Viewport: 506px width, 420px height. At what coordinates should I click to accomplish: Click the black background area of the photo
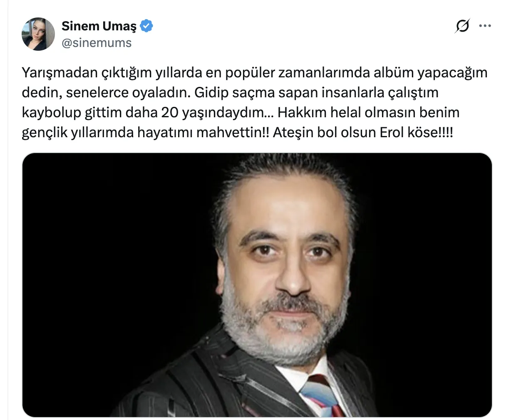[x=104, y=250]
